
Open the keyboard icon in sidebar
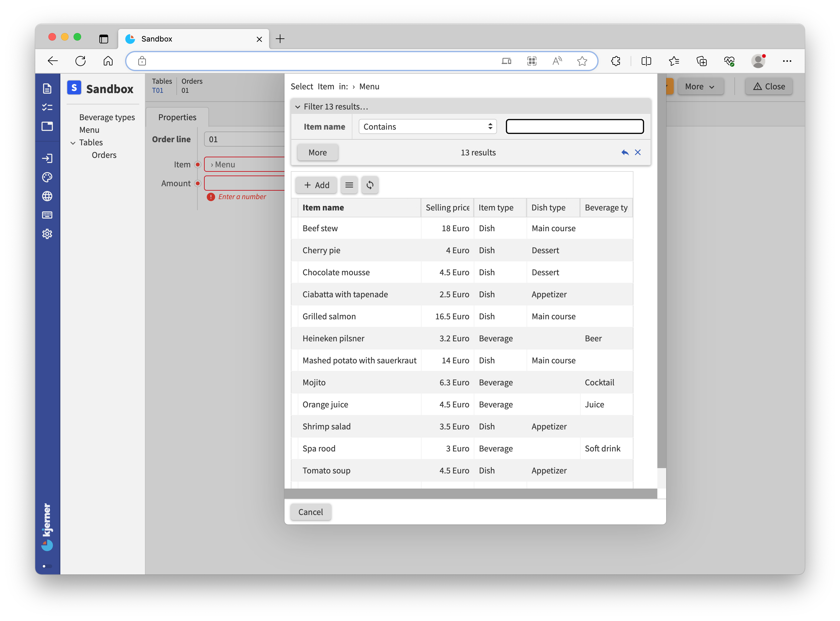(47, 215)
